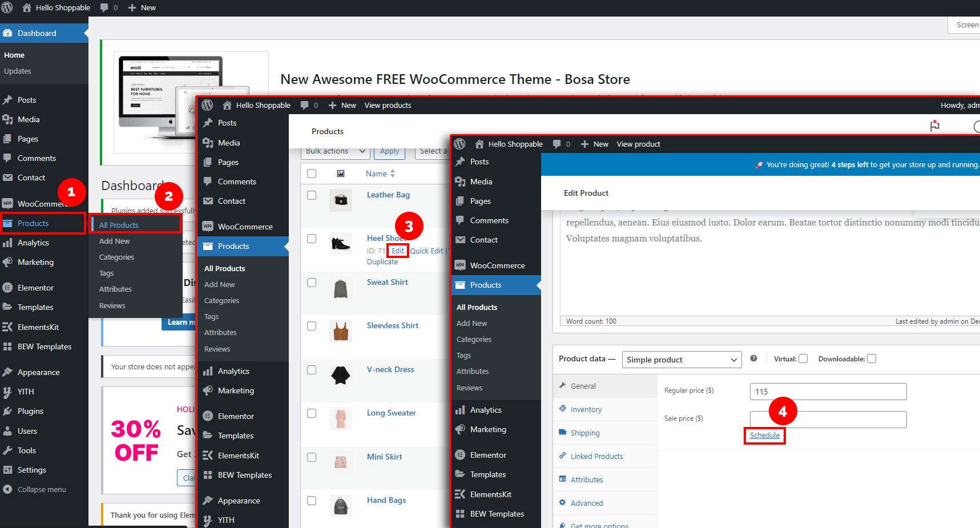Select All Products in the flyout submenu
The height and width of the screenshot is (528, 980).
coord(119,225)
